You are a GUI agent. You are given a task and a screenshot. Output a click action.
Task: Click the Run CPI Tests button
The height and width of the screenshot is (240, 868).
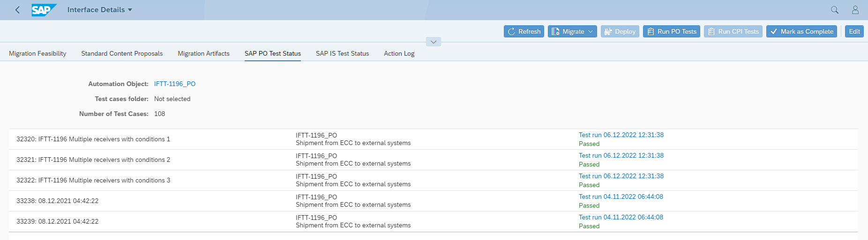pyautogui.click(x=733, y=31)
